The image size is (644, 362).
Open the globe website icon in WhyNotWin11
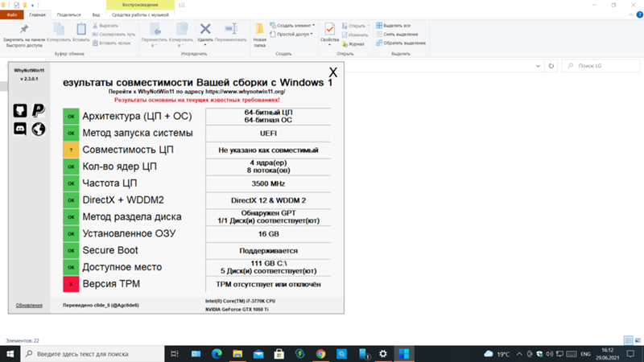point(38,129)
